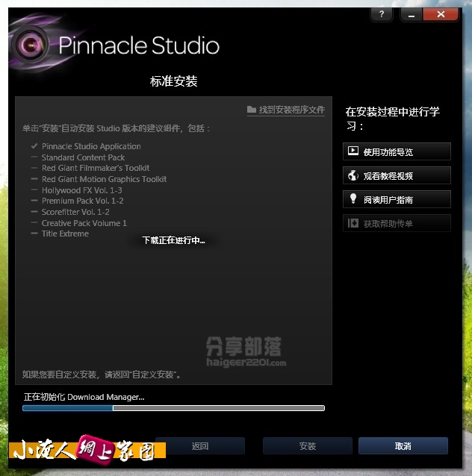Screen dimensions: 472x476
Task: Click the 获取帮助传单 button
Action: (397, 223)
